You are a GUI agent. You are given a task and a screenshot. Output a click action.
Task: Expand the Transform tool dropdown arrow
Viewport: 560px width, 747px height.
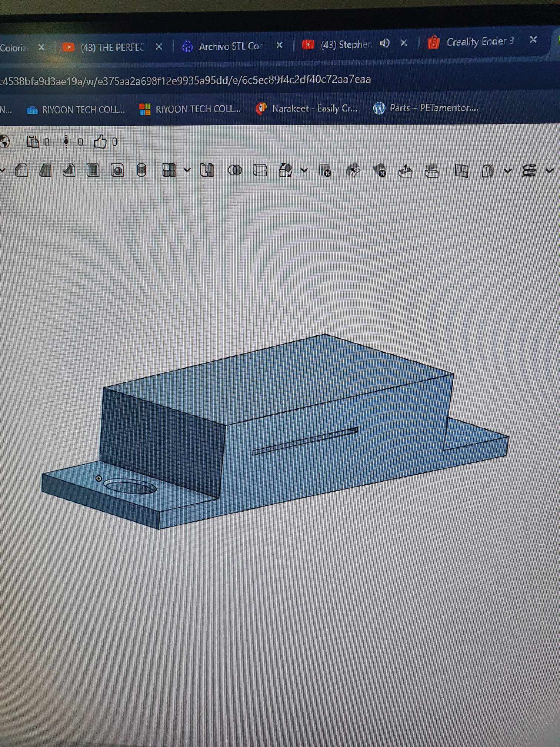(x=304, y=170)
